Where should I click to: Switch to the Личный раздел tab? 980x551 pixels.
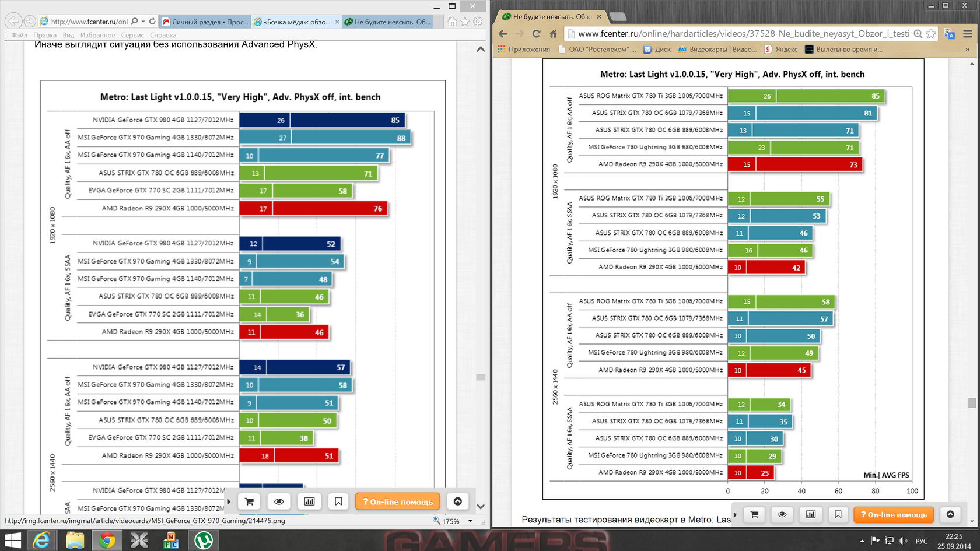[x=205, y=22]
